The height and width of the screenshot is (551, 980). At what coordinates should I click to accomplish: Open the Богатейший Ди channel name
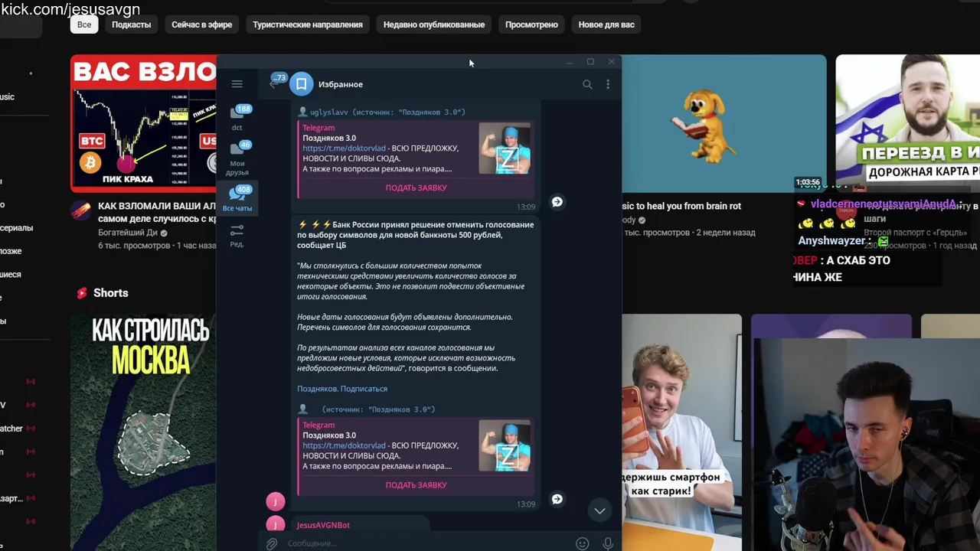[128, 233]
